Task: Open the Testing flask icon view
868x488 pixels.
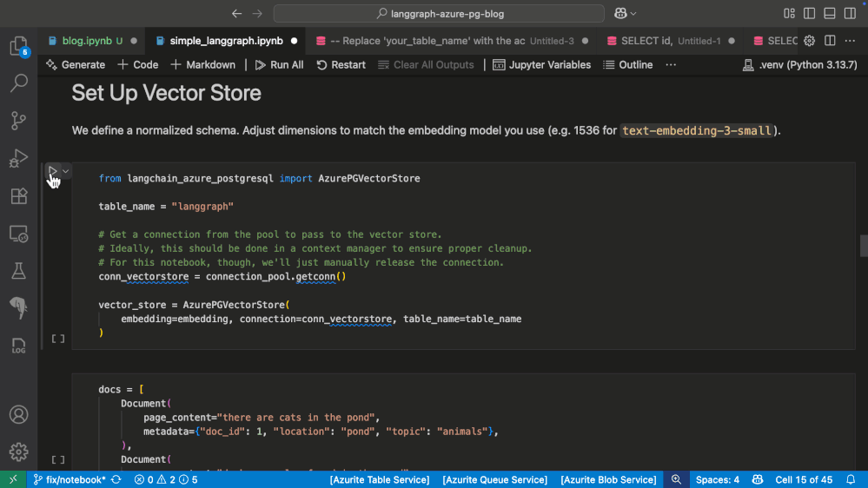Action: coord(18,271)
